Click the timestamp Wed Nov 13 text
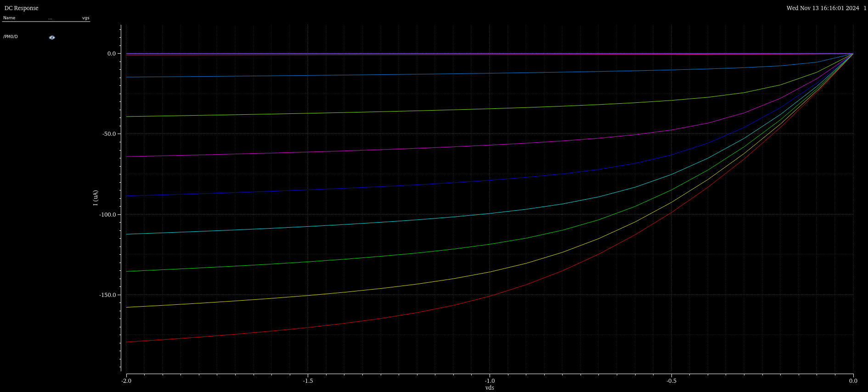The height and width of the screenshot is (392, 868). click(x=823, y=8)
